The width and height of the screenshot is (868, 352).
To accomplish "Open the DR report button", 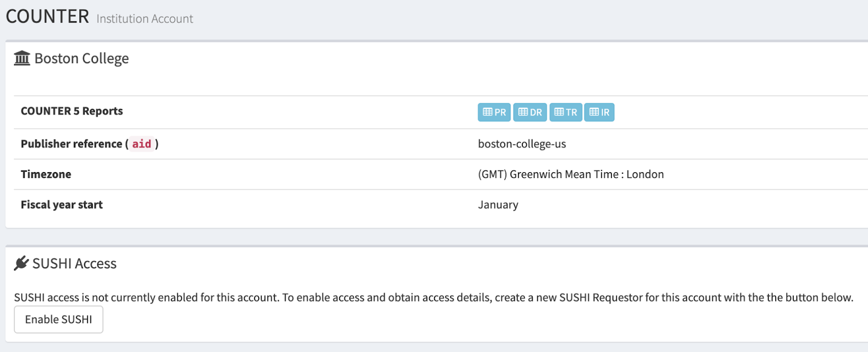I will click(530, 112).
